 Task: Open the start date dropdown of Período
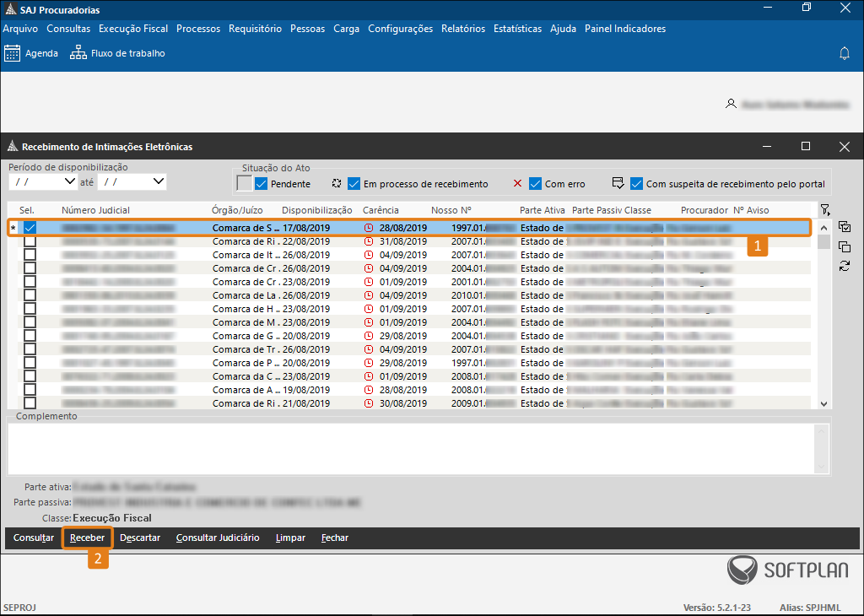click(69, 181)
